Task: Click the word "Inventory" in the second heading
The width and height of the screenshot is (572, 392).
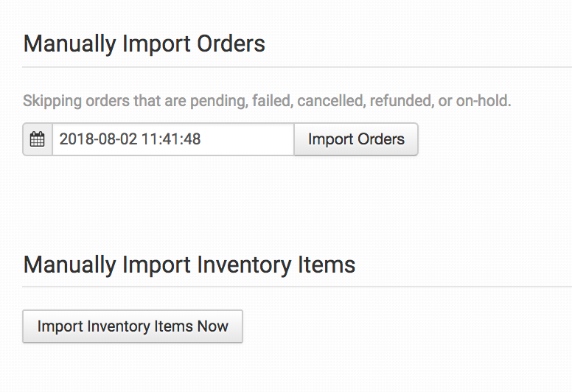Action: (x=238, y=265)
